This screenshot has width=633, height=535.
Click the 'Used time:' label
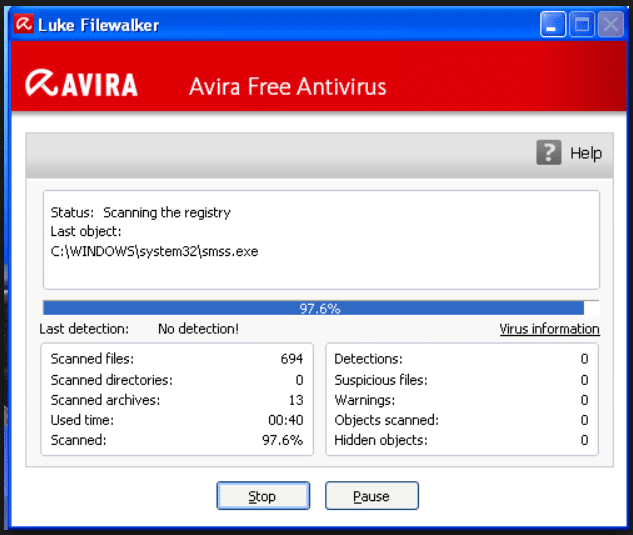[x=82, y=420]
